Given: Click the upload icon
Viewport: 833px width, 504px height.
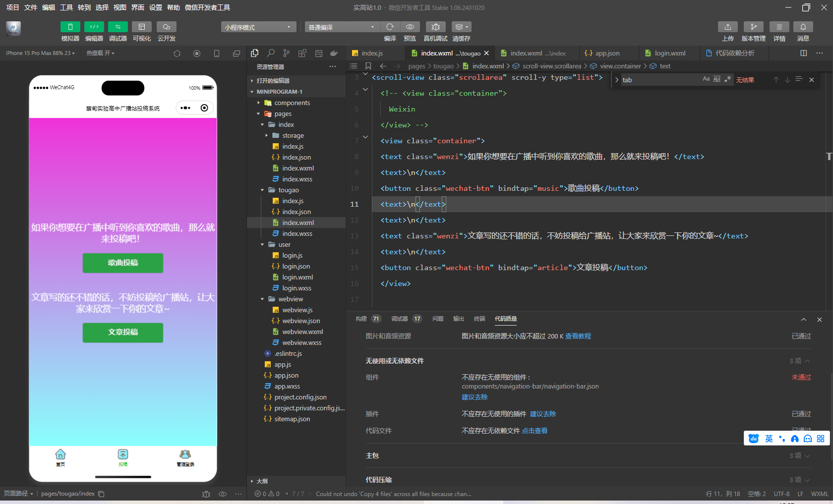Looking at the screenshot, I should [727, 27].
